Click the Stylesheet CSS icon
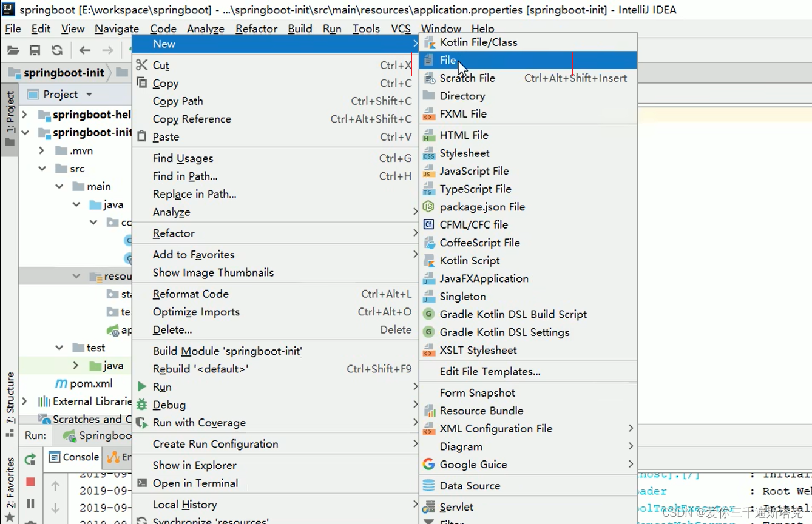Screen dimensions: 812x524 [x=429, y=153]
